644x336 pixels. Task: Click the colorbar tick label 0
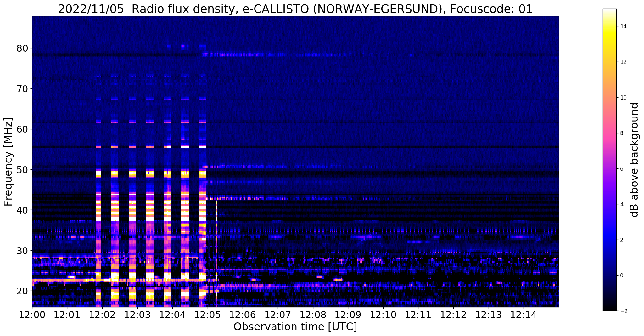[621, 276]
